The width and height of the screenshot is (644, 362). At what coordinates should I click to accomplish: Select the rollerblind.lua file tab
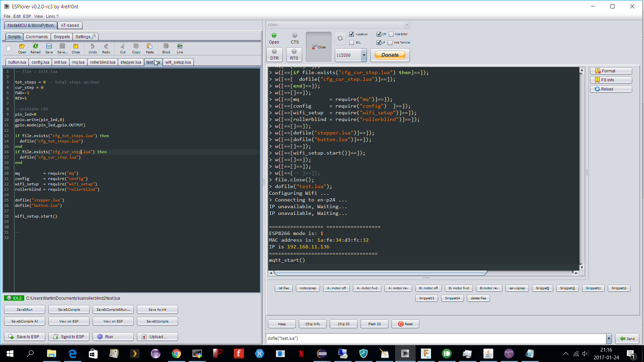click(103, 62)
